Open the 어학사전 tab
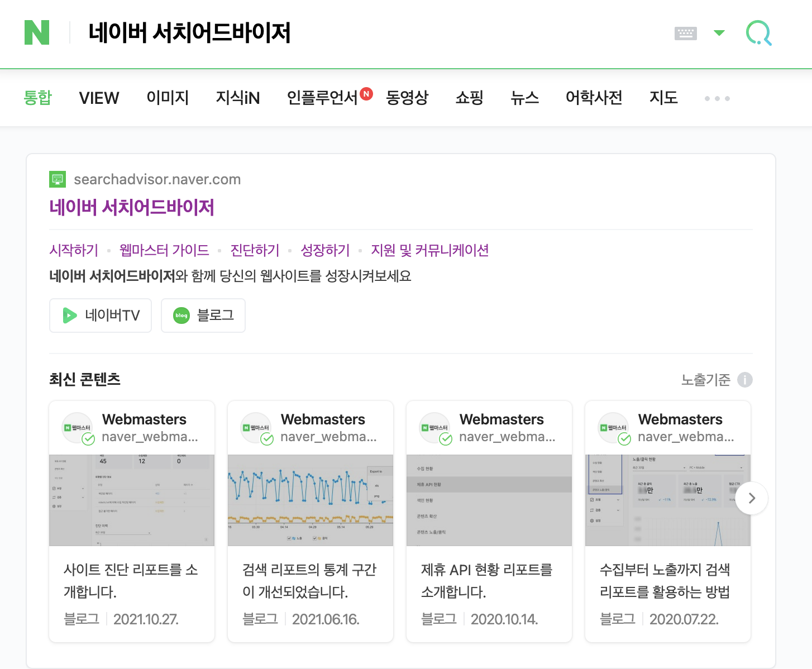812x669 pixels. (x=594, y=98)
